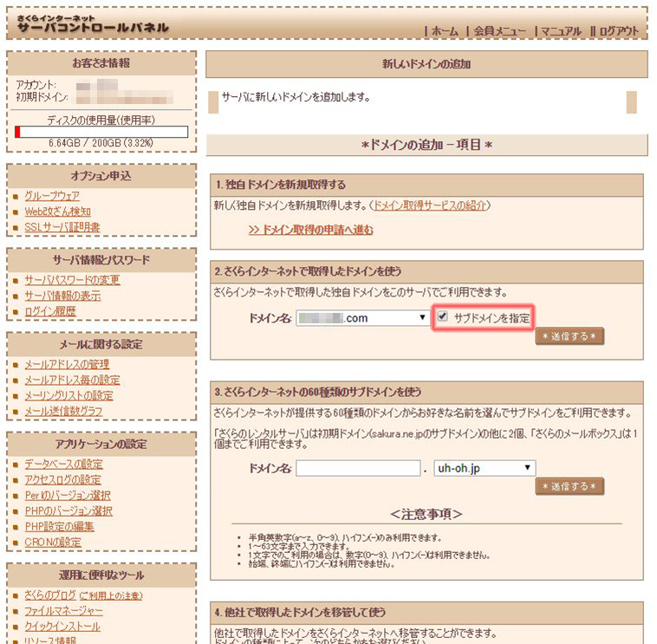The width and height of the screenshot is (657, 644).
Task: Click the 6.64GB / 200GB usage text
Action: [x=101, y=143]
